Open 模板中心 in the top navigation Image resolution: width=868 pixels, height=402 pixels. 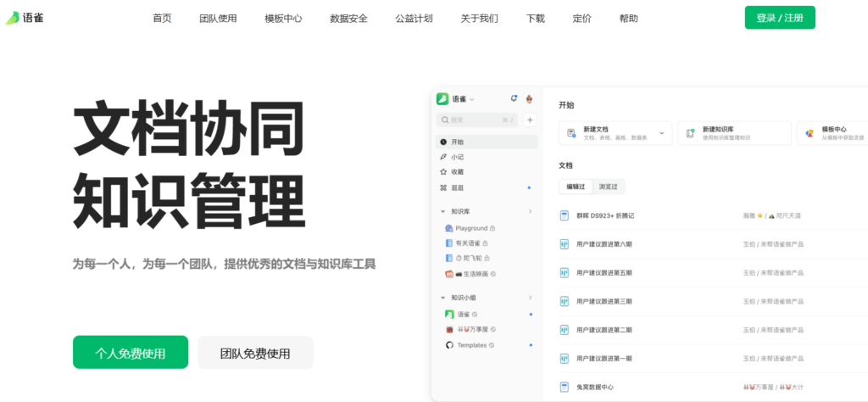pyautogui.click(x=283, y=19)
